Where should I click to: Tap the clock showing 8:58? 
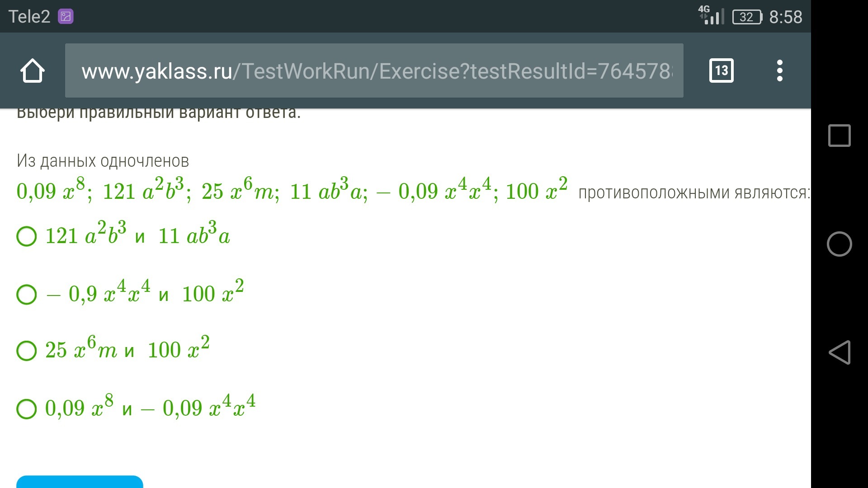click(786, 17)
